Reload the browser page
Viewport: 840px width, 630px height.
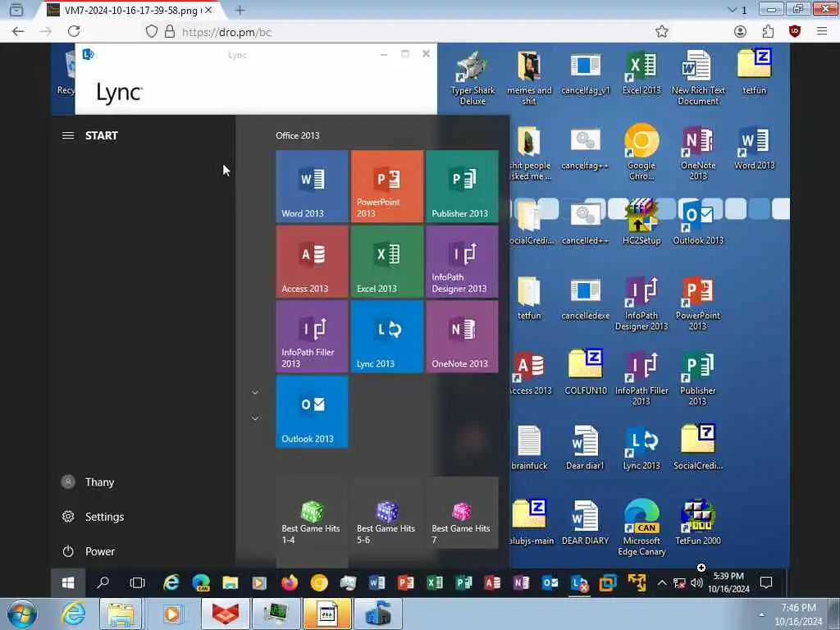pos(74,32)
